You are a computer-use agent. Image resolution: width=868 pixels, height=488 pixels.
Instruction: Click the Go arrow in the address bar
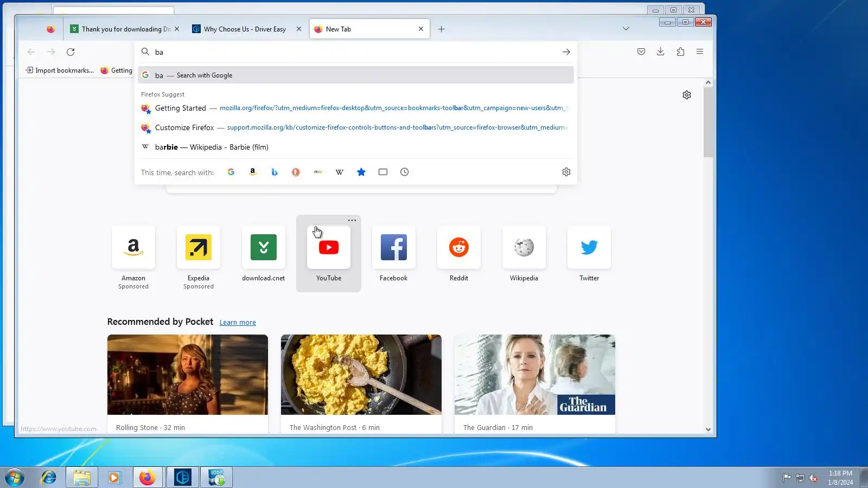click(566, 52)
